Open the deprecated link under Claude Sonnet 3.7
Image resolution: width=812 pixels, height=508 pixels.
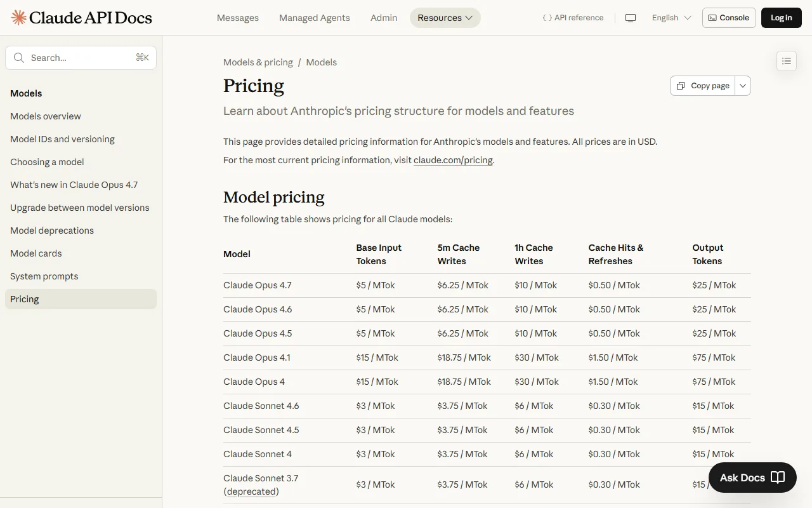(x=251, y=491)
